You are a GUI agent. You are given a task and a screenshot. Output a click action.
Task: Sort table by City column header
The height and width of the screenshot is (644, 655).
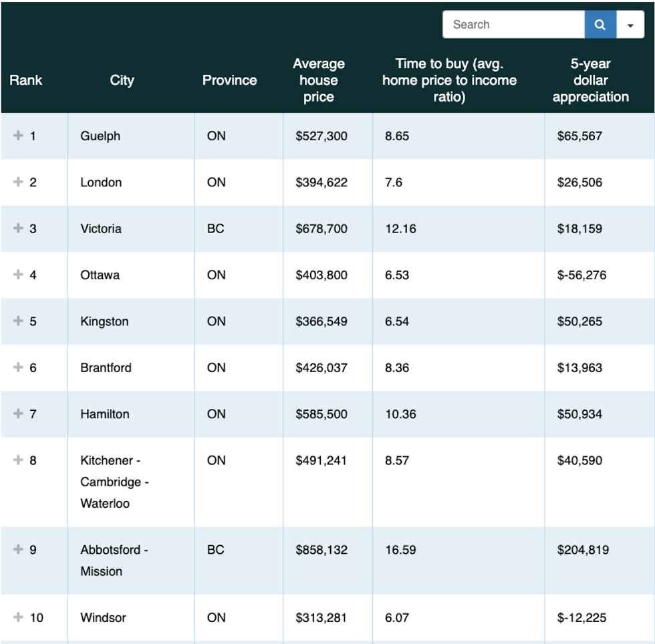[122, 80]
